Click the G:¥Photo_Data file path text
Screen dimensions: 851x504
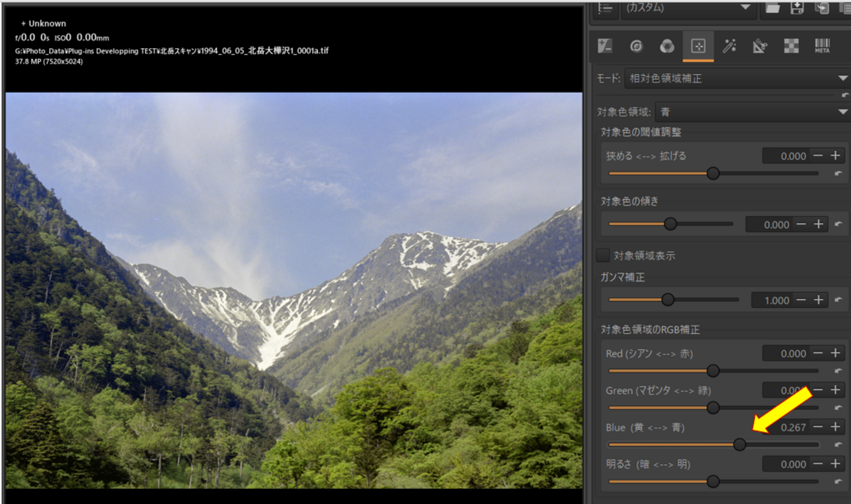click(x=172, y=50)
